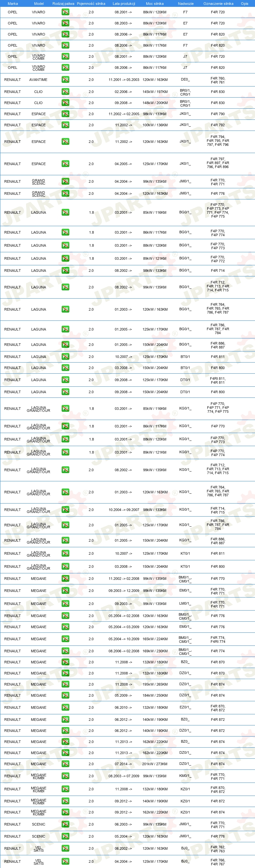Click the 'Model' column header

[39, 4]
